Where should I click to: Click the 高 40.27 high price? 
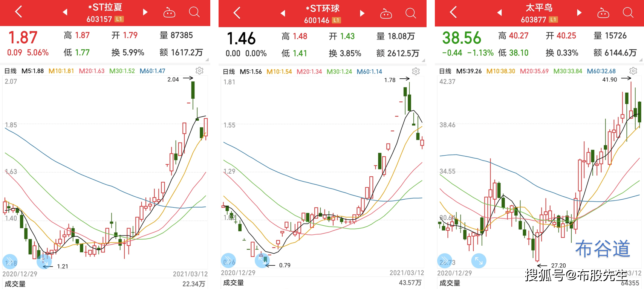click(513, 36)
